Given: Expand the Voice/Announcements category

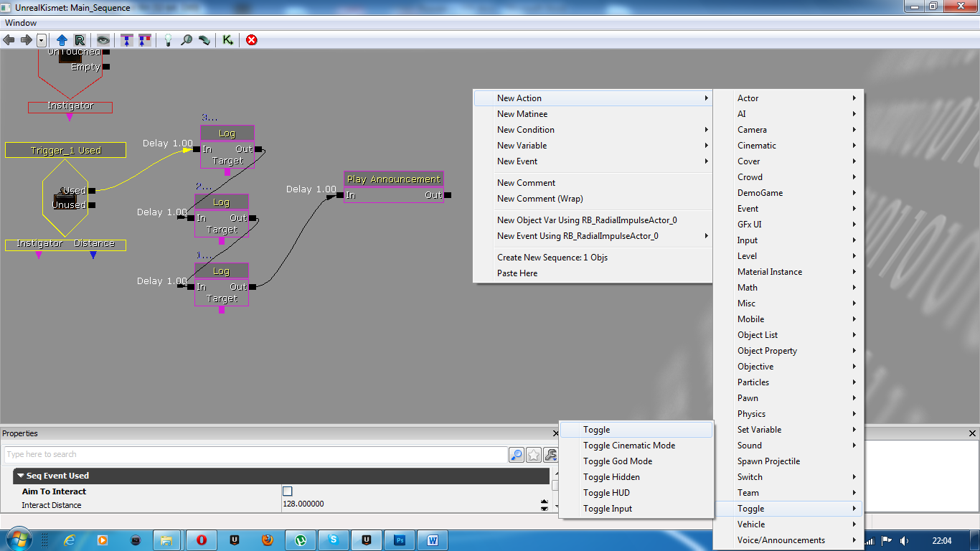Looking at the screenshot, I should [788, 540].
